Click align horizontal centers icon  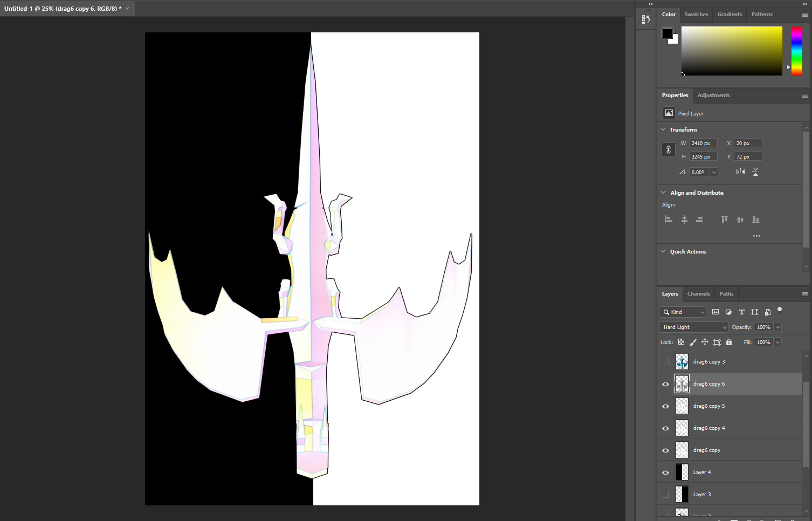point(684,220)
